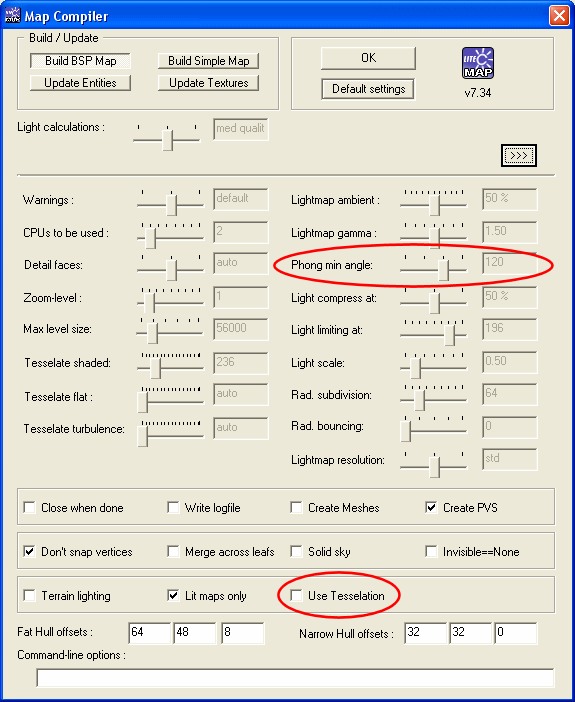Click the Rad. subdivision value 64
575x702 pixels.
pyautogui.click(x=510, y=394)
